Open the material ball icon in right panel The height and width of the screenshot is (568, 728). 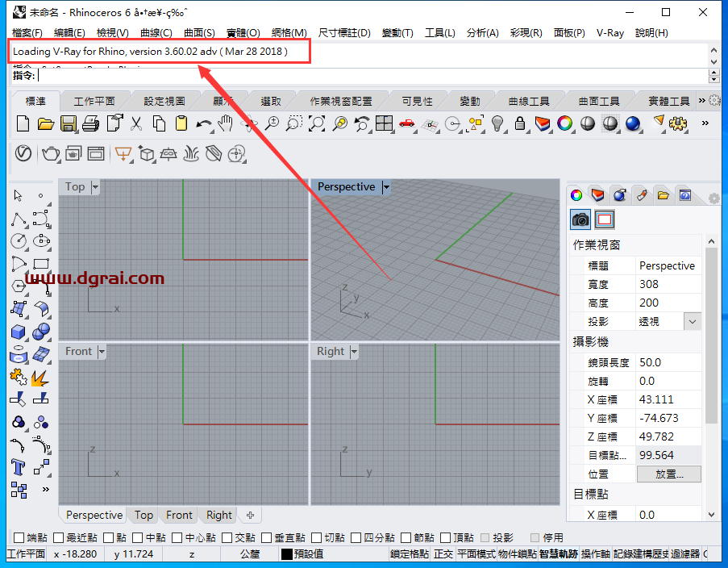619,195
